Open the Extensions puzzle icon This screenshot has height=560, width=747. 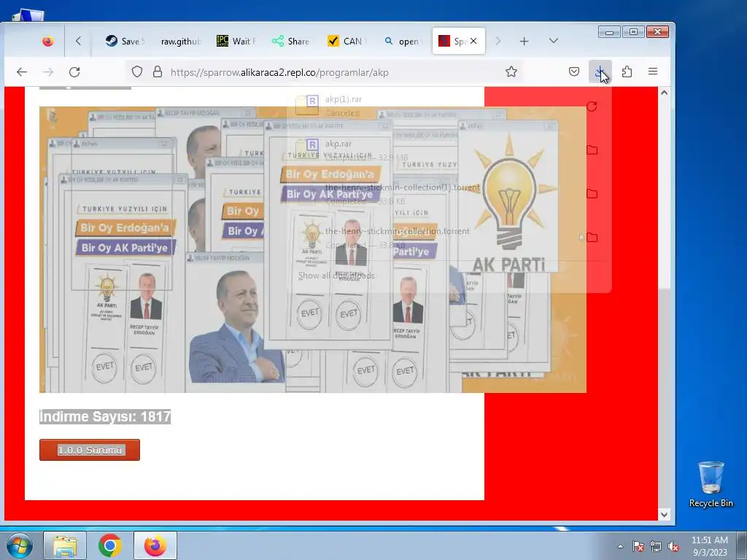pos(627,72)
